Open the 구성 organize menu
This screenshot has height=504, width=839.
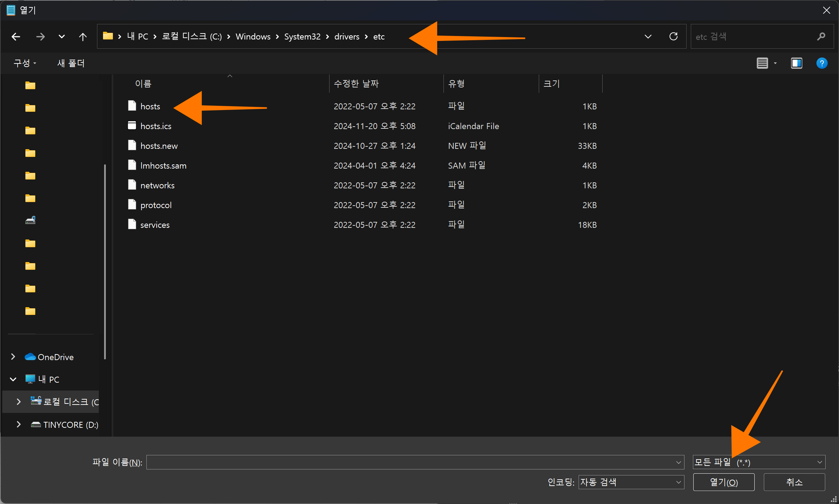tap(25, 63)
